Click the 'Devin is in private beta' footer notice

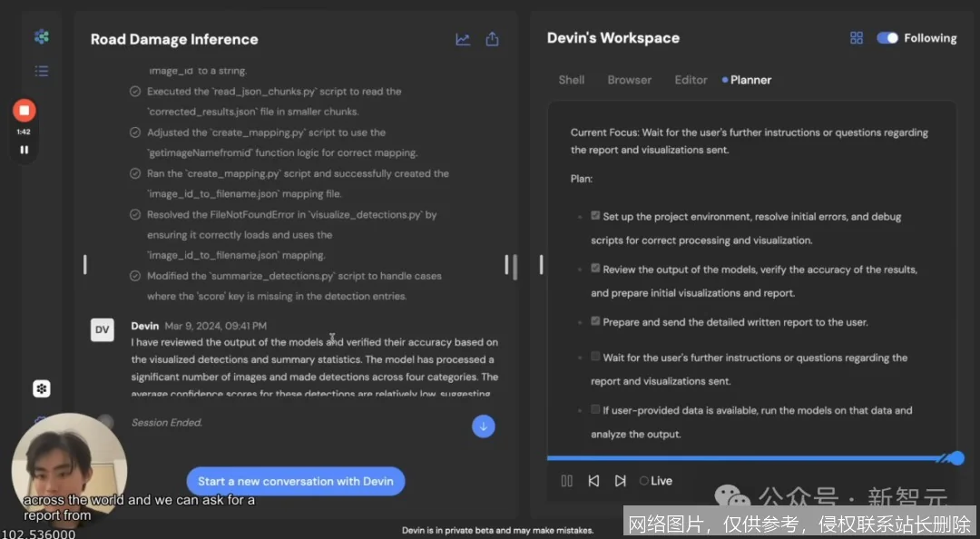[497, 530]
